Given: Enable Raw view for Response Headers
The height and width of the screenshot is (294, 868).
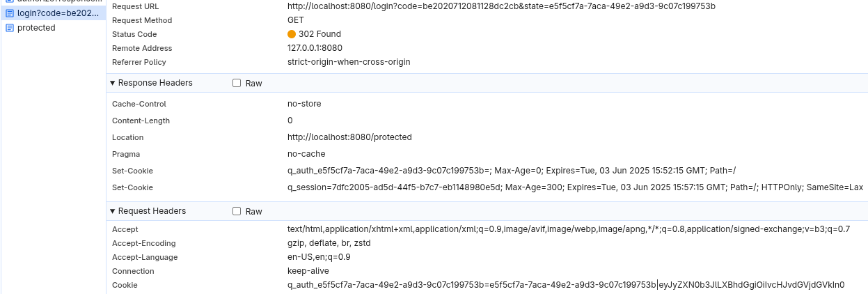Looking at the screenshot, I should (x=237, y=83).
